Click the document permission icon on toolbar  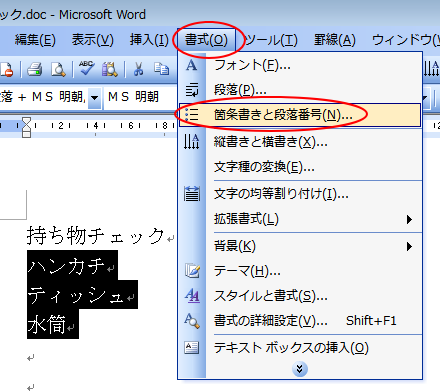7,69
